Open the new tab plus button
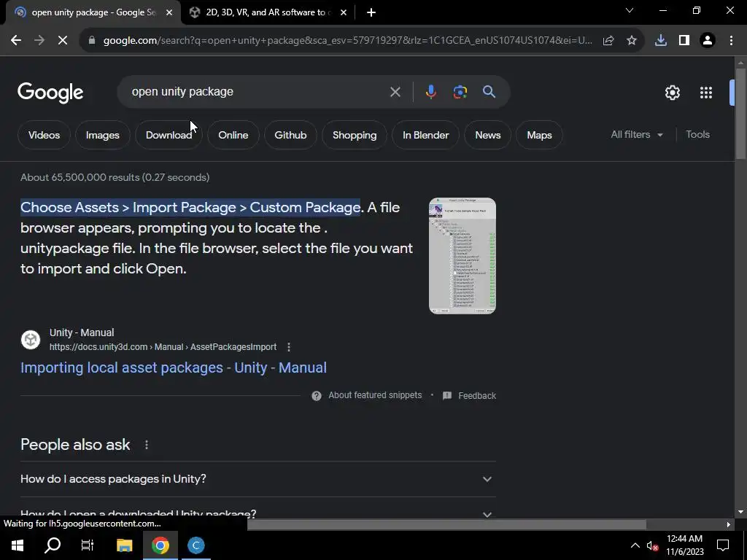This screenshot has height=560, width=747. pos(371,12)
